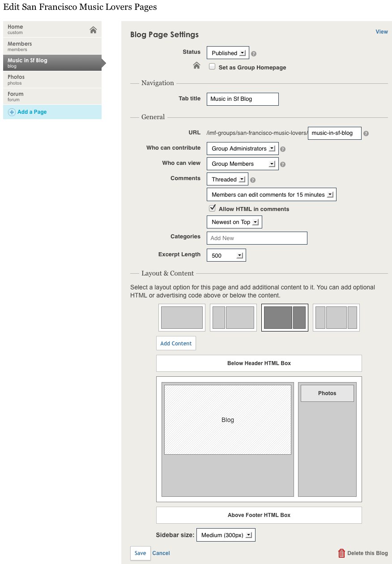Viewport: 392px width, 564px height.
Task: Open the Sidebar size dropdown
Action: click(226, 535)
